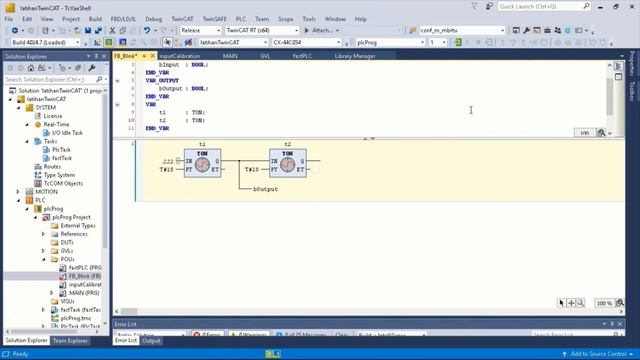The image size is (640, 360).
Task: Select TcCOM Objects in the tree
Action: click(x=63, y=183)
